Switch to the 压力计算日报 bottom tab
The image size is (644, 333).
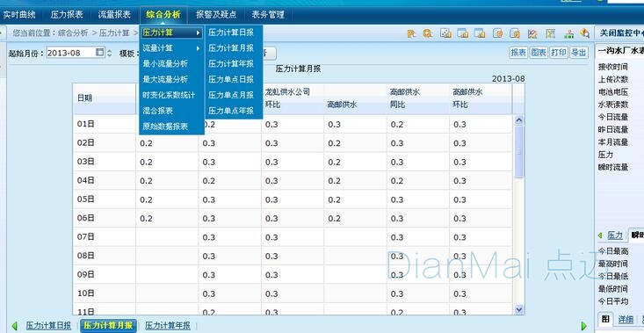coord(48,326)
